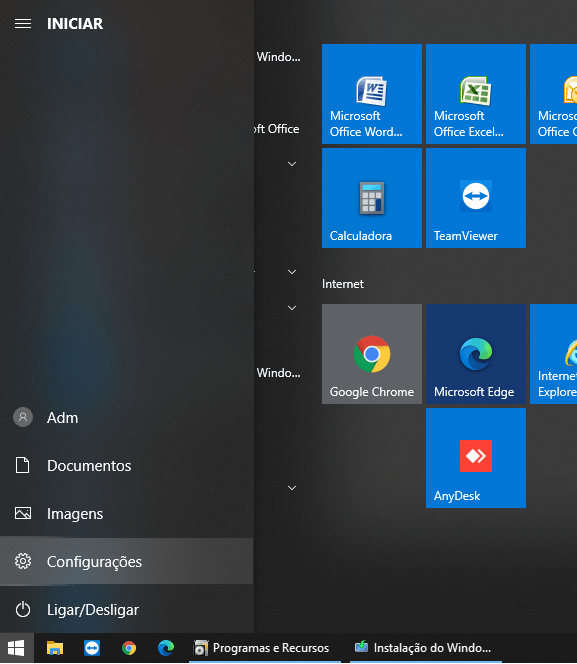Expand the chevron level with the Internet tiles' top edge

[292, 308]
